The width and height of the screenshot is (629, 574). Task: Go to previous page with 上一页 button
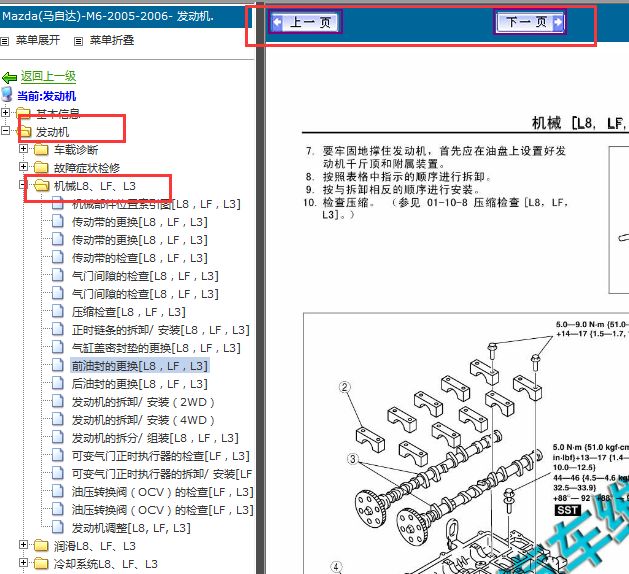tap(305, 22)
